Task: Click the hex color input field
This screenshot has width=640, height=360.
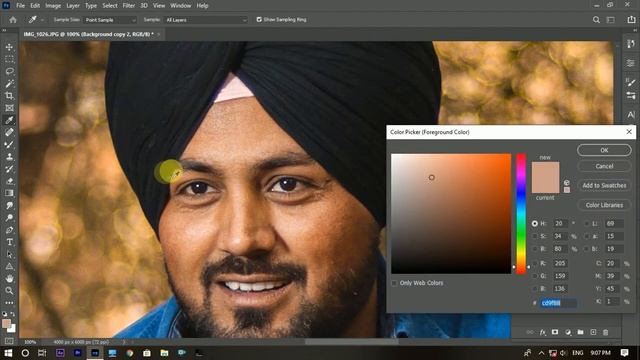Action: pos(558,303)
